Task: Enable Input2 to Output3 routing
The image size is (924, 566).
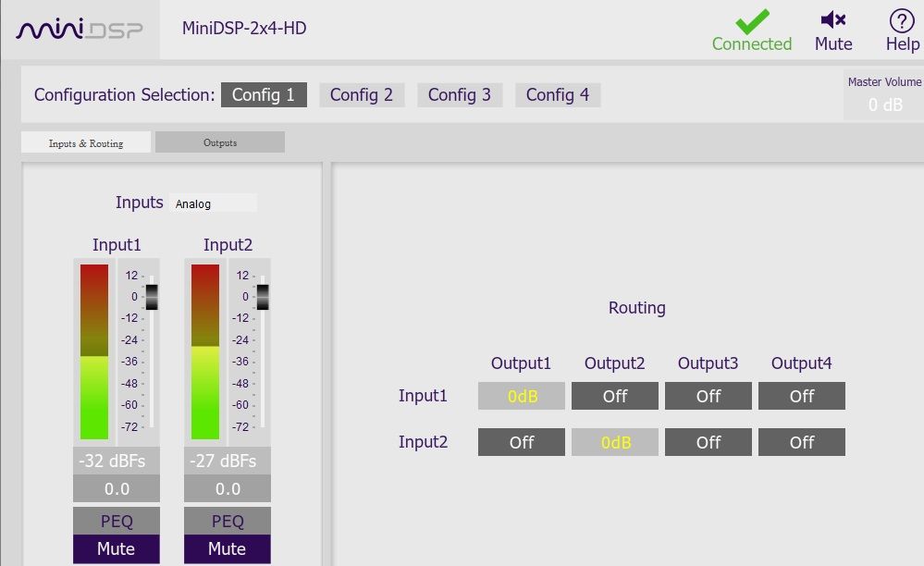Action: click(x=708, y=442)
